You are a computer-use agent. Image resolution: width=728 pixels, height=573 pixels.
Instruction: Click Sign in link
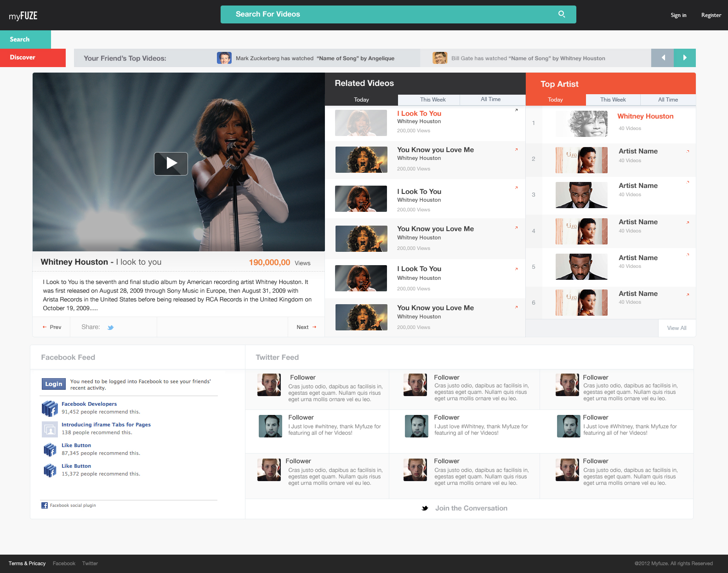pos(678,15)
